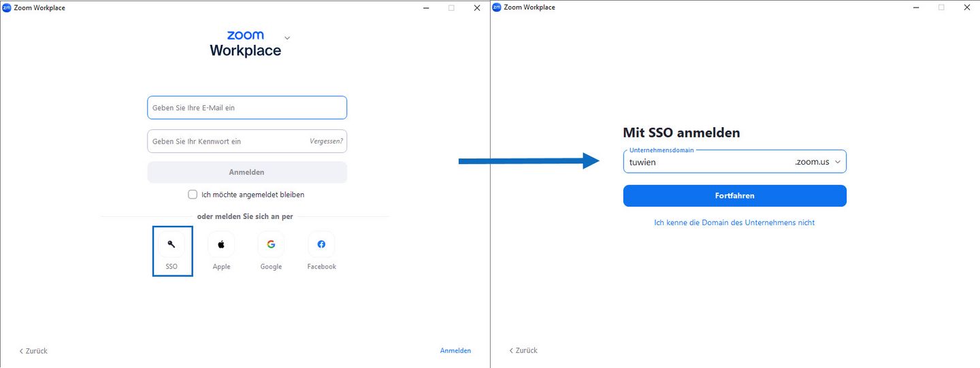Click Zoom logo in left window title bar

pyautogui.click(x=7, y=7)
